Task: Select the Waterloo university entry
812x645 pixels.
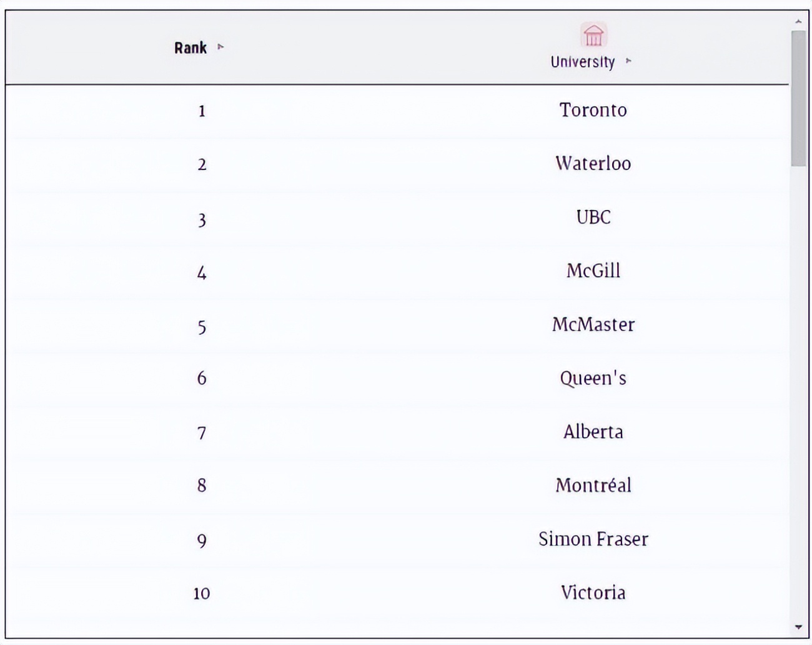Action: click(593, 164)
